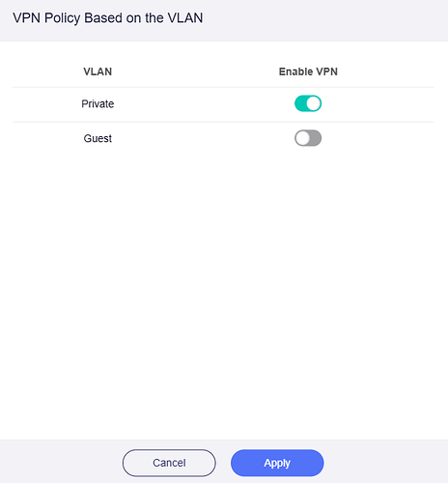The height and width of the screenshot is (483, 448).
Task: Cancel the VPN policy dialog
Action: pyautogui.click(x=169, y=463)
